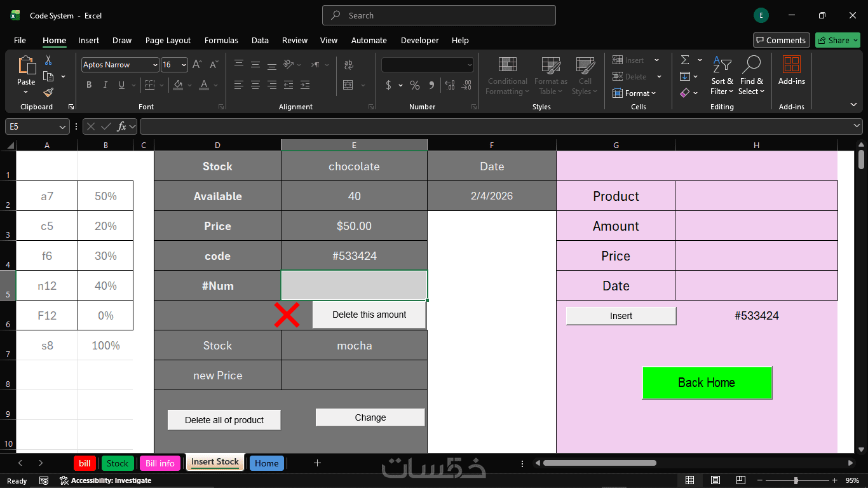Switch to the green Stock sheet tab

click(118, 463)
